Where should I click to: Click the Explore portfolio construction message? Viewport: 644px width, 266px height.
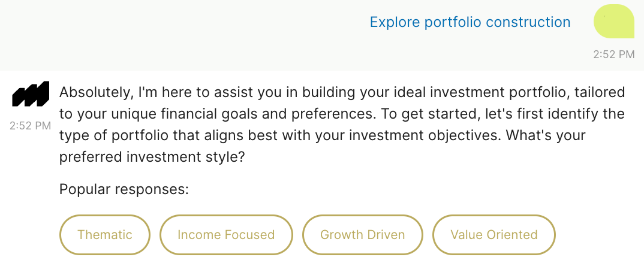[x=470, y=22]
